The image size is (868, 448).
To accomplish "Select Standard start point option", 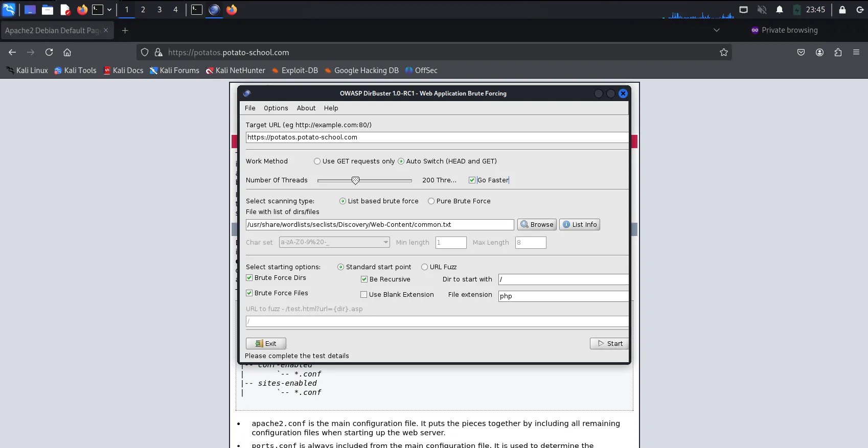I will [x=374, y=267].
